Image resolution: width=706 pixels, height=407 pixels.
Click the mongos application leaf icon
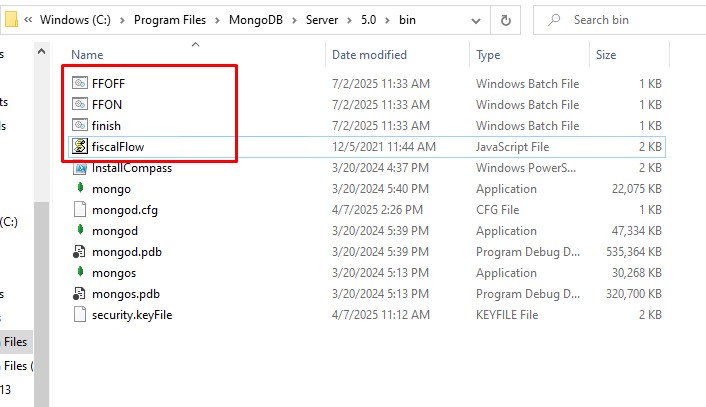[81, 273]
